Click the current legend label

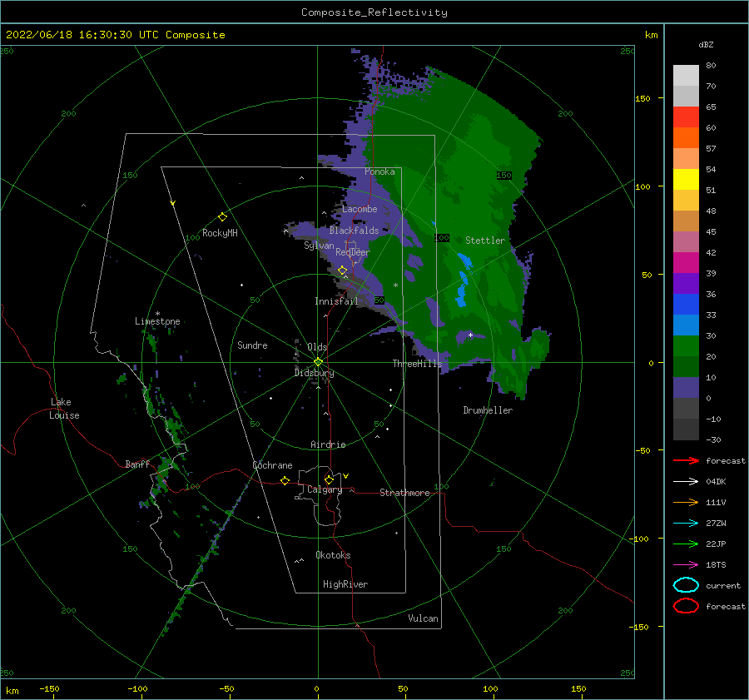click(x=722, y=585)
